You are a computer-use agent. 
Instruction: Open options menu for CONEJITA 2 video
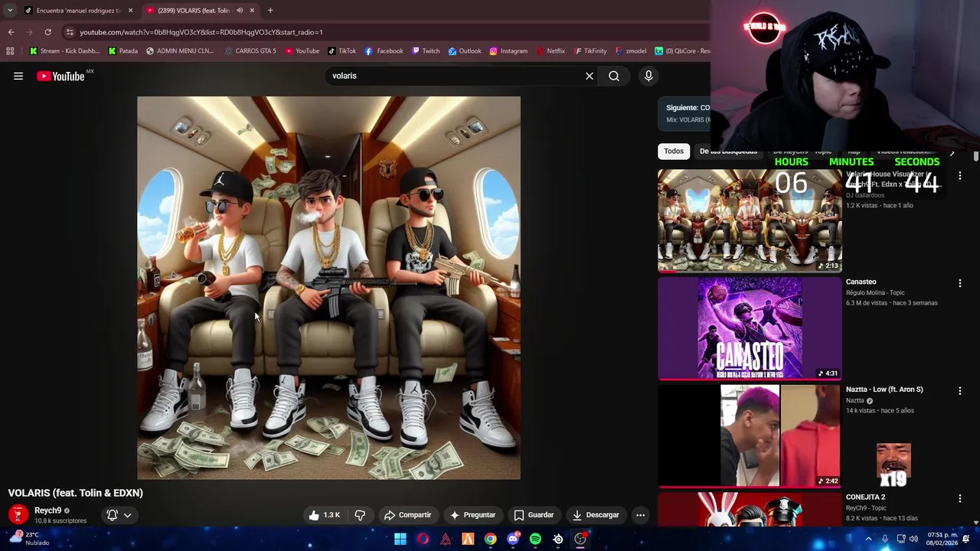959,498
